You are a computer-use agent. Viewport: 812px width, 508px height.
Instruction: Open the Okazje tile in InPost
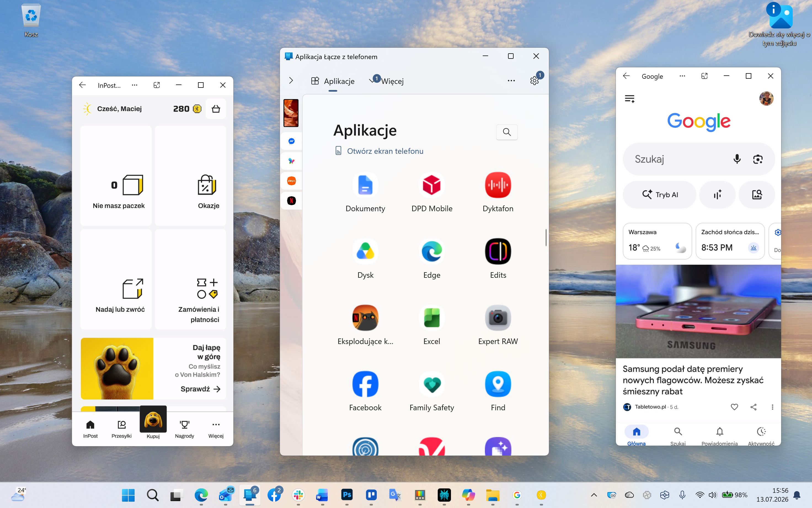tap(190, 175)
